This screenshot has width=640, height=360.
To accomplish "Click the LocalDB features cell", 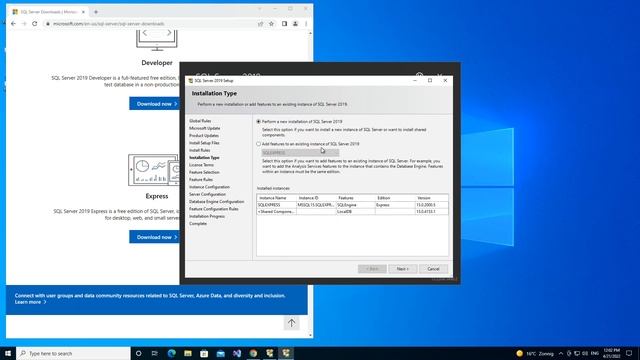I will click(x=355, y=212).
